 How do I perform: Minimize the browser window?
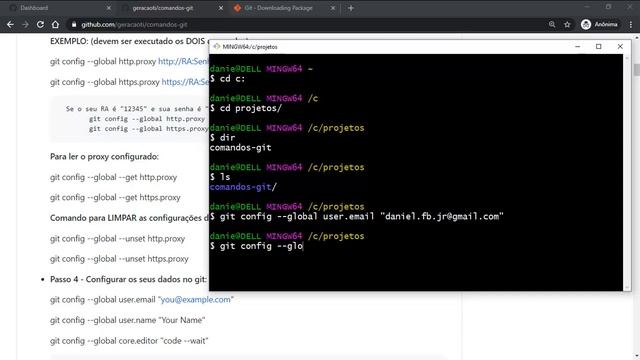pyautogui.click(x=587, y=7)
